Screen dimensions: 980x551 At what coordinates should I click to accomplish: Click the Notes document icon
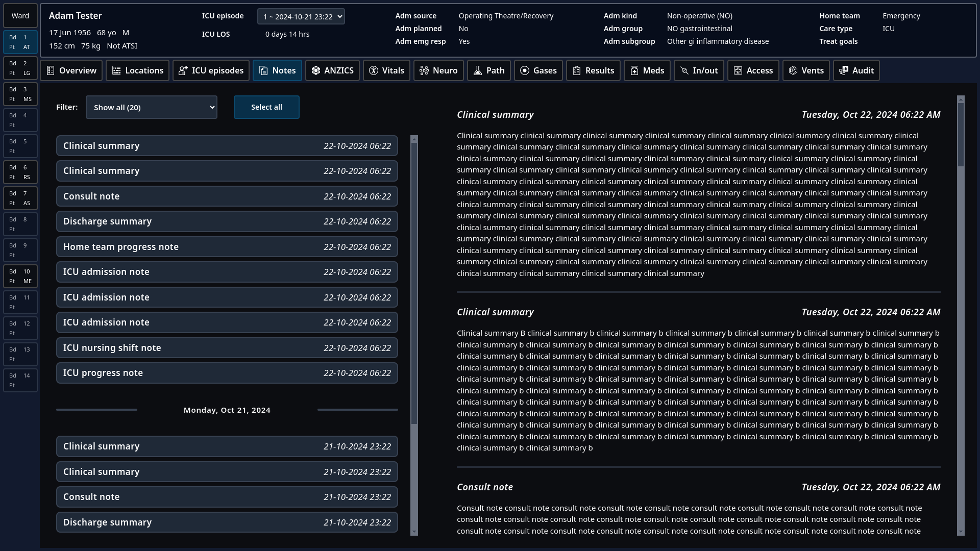[x=263, y=70]
